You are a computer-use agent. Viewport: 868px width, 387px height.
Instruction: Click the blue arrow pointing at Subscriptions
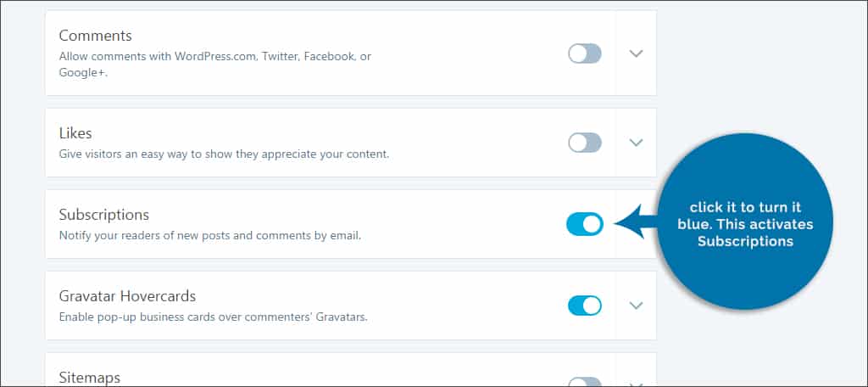tap(637, 222)
